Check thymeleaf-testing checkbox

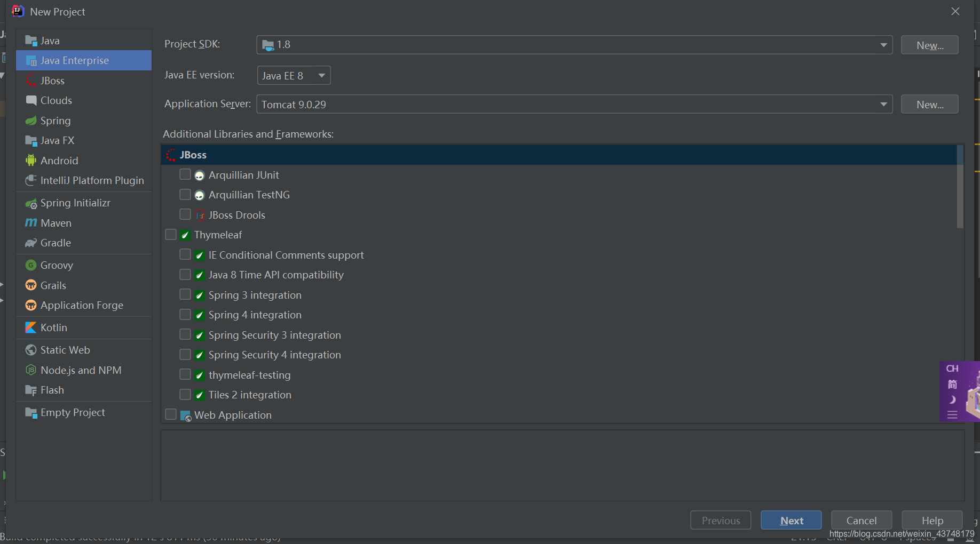coord(185,374)
